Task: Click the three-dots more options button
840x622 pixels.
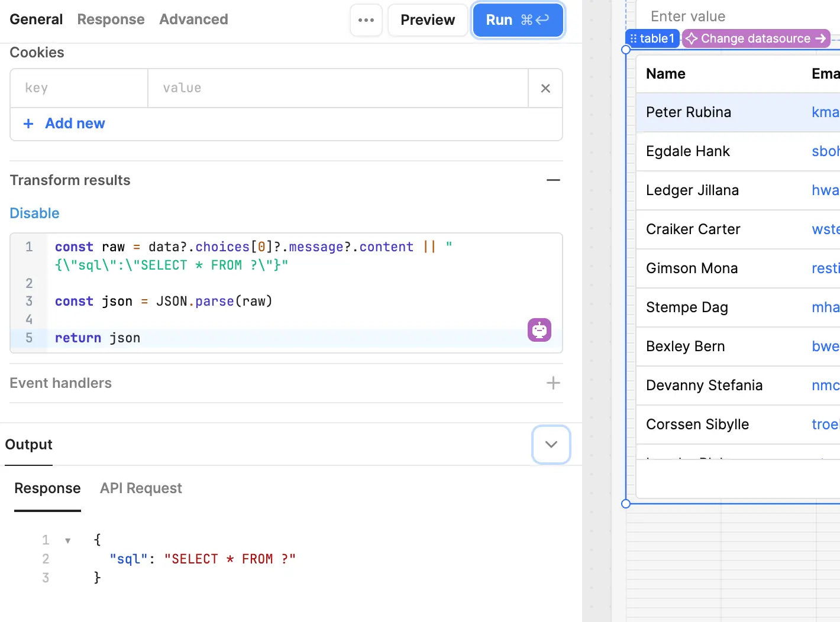Action: coord(366,20)
